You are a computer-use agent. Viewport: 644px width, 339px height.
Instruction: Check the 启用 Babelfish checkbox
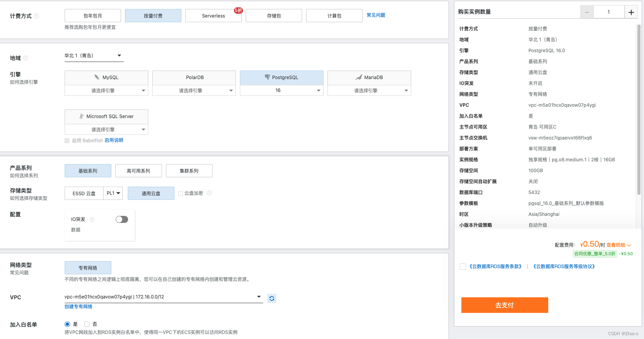coord(67,141)
